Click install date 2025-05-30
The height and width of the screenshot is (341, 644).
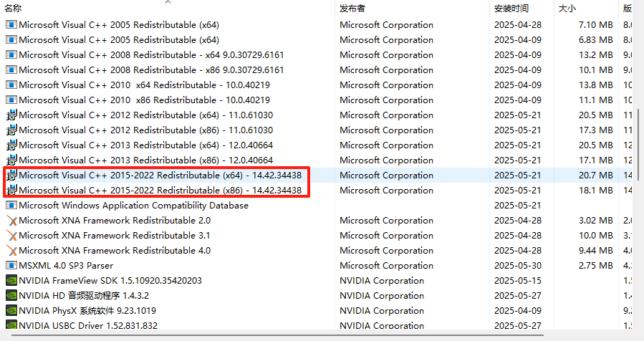pos(518,265)
